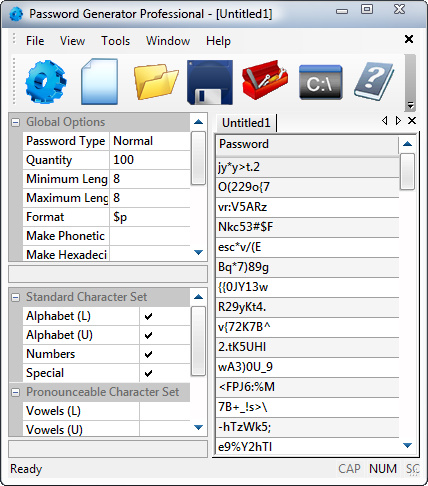Click the Global Options scrollbar thumb
428x486 pixels.
[198, 158]
